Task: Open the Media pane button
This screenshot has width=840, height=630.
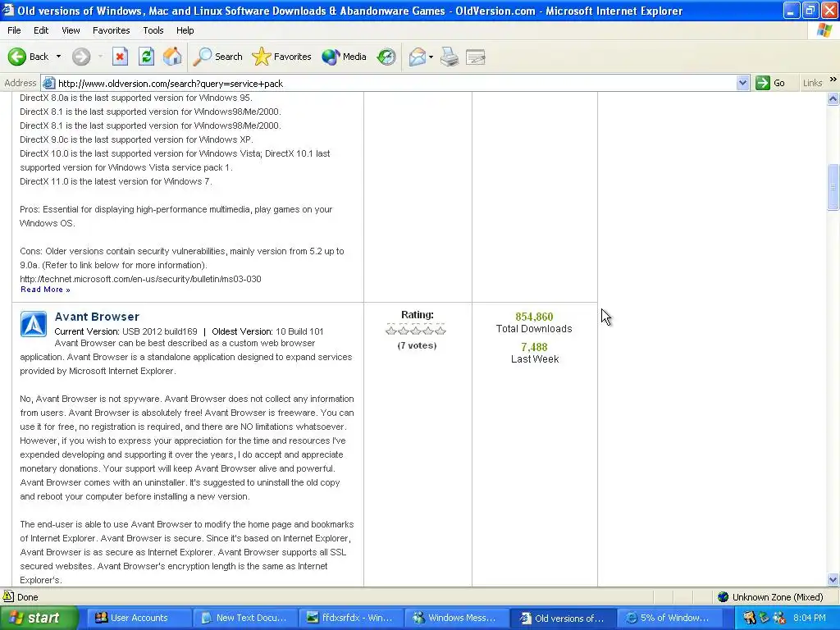Action: pos(344,57)
